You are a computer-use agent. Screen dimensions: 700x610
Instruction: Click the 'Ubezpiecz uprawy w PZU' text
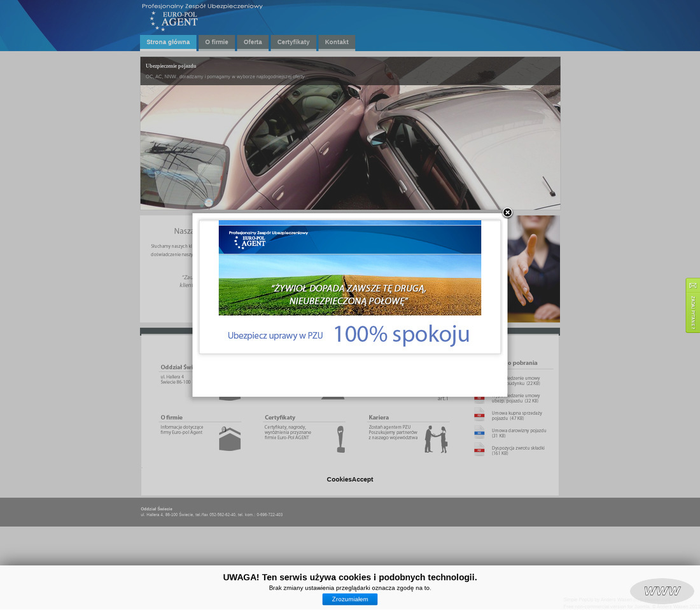tap(275, 336)
